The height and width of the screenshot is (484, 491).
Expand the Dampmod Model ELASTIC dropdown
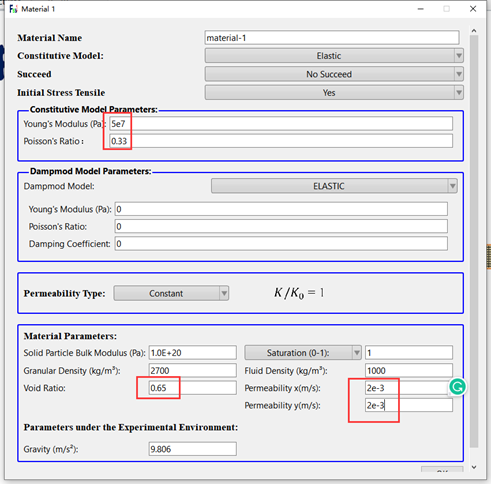334,186
